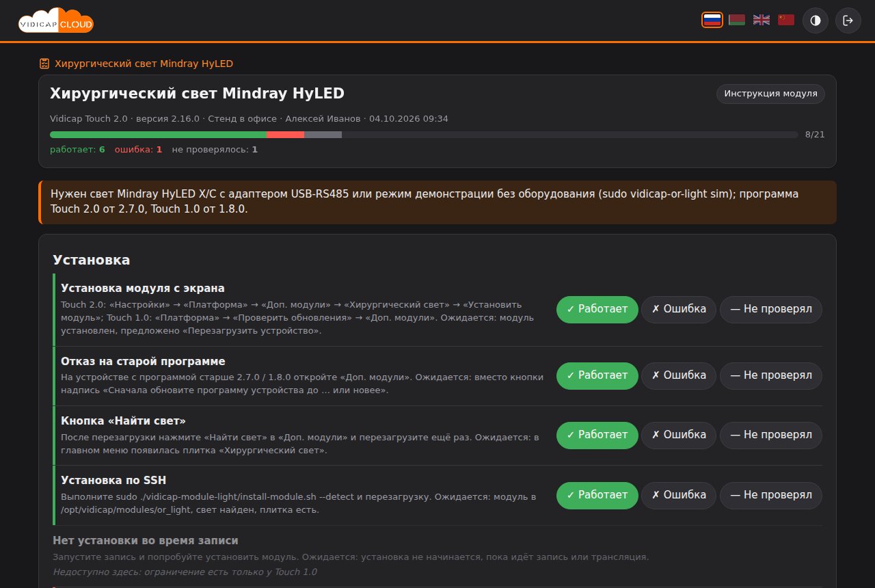Switch language with the Chinese flag

(x=786, y=20)
